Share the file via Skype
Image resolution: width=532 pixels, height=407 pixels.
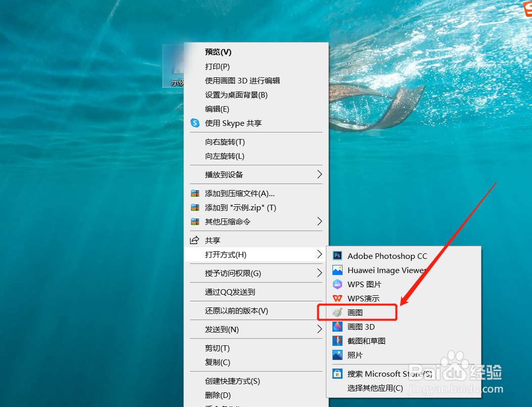click(x=236, y=123)
